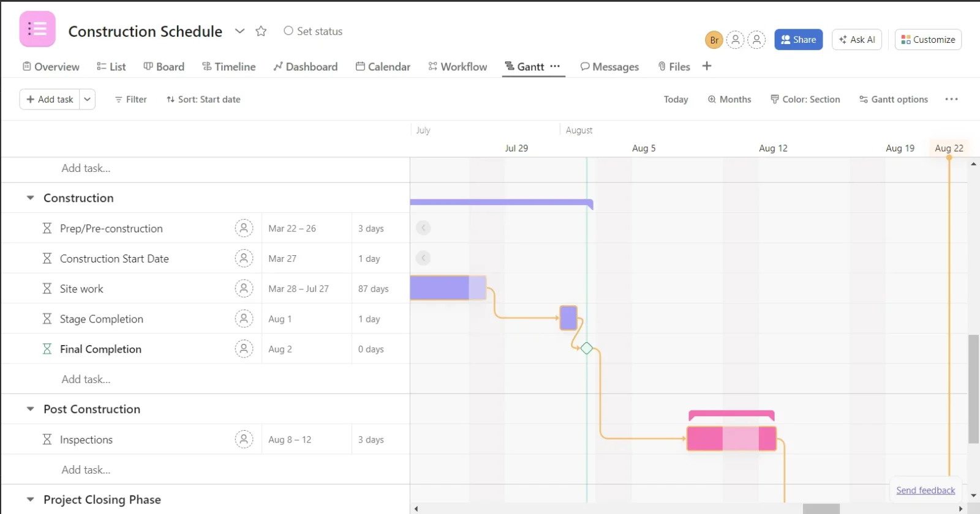This screenshot has height=514, width=980.
Task: Open the Customize panel
Action: point(928,40)
